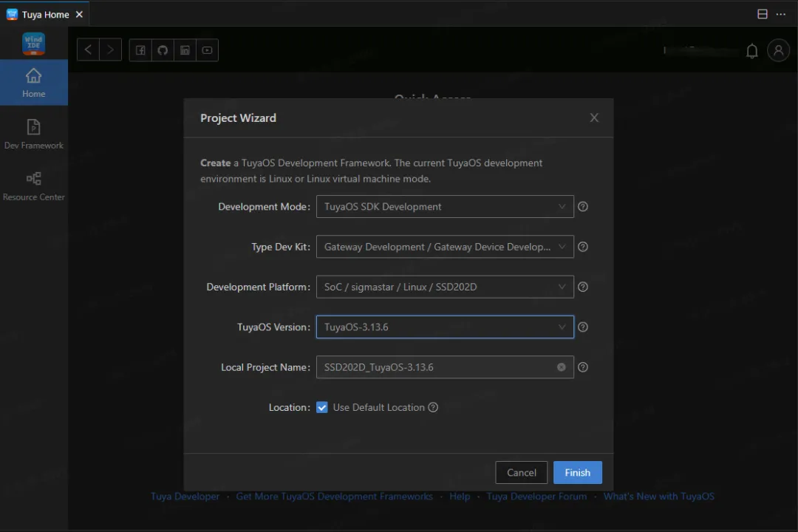Click the Finish button

[578, 473]
